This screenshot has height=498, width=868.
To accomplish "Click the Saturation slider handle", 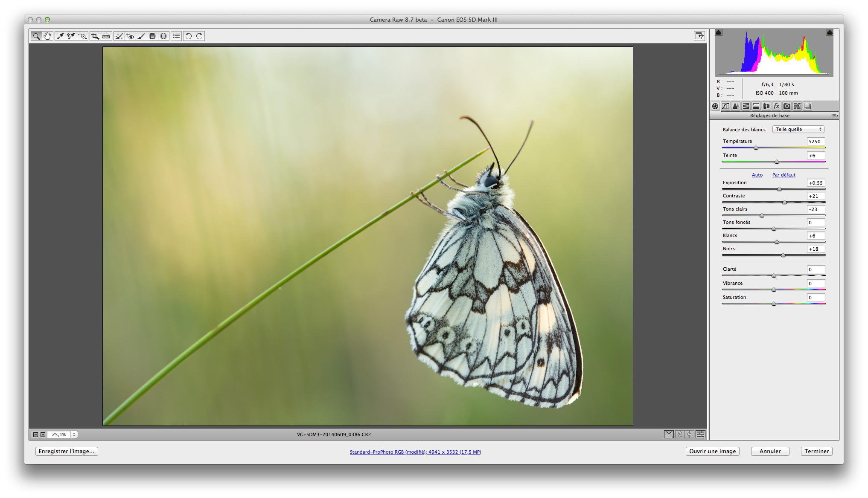I will [x=774, y=304].
